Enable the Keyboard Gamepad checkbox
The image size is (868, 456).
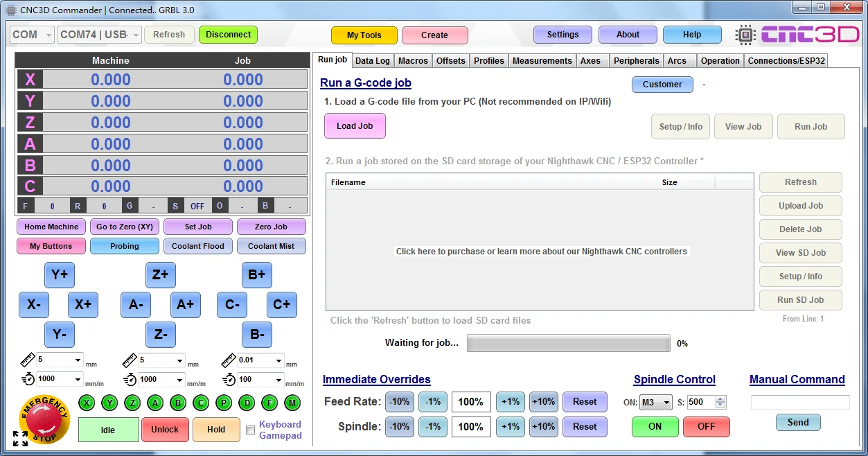pos(251,430)
